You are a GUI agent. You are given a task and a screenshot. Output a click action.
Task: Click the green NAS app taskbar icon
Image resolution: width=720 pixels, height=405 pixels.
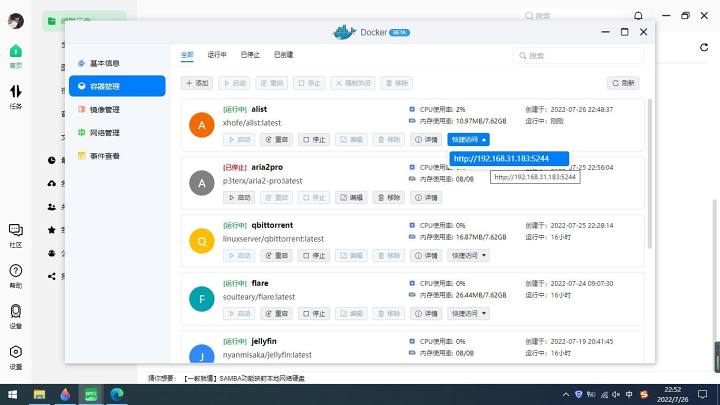click(x=91, y=394)
